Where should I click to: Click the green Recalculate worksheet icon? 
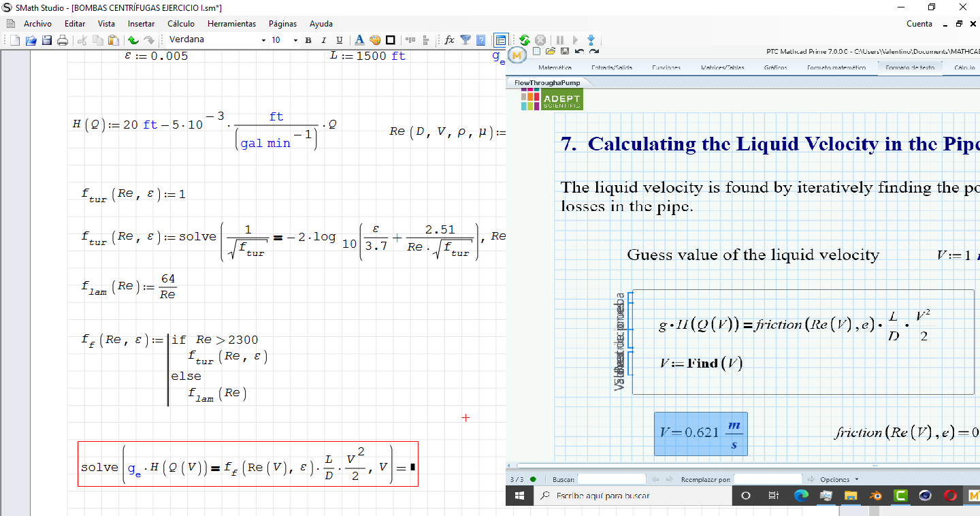coord(524,40)
